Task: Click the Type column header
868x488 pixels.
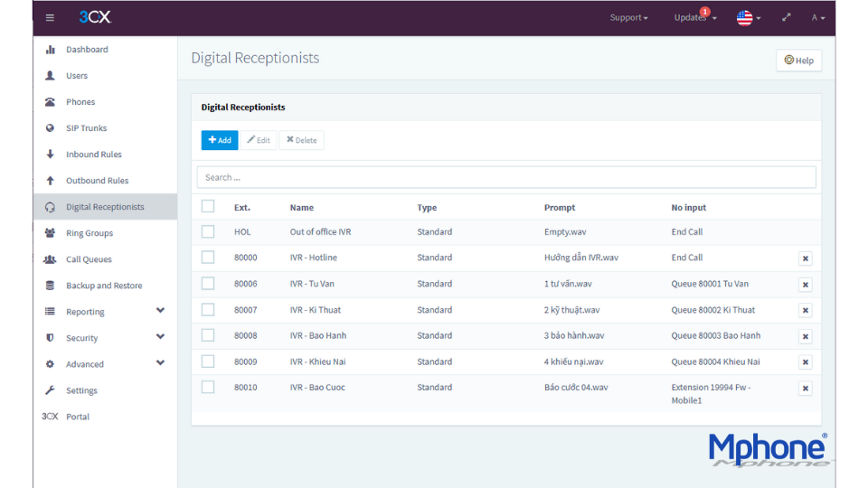Action: 427,208
